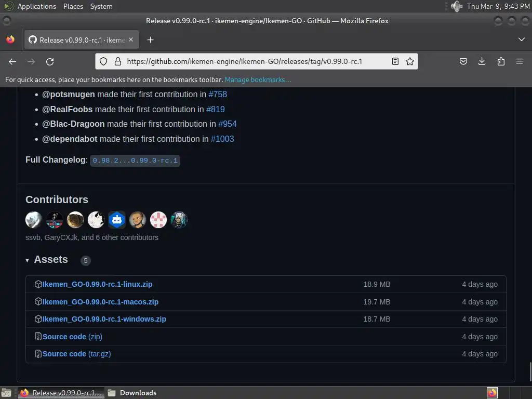The height and width of the screenshot is (399, 532).
Task: Close the Release v0.99.0-rc.1 tab
Action: pyautogui.click(x=131, y=39)
